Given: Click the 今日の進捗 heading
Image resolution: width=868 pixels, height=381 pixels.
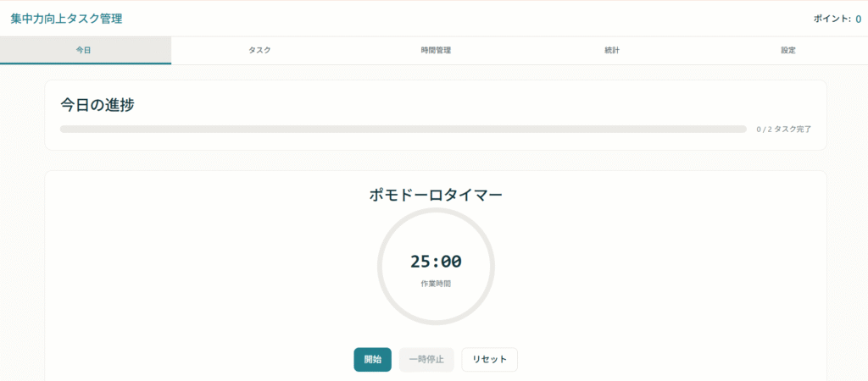Looking at the screenshot, I should point(97,105).
